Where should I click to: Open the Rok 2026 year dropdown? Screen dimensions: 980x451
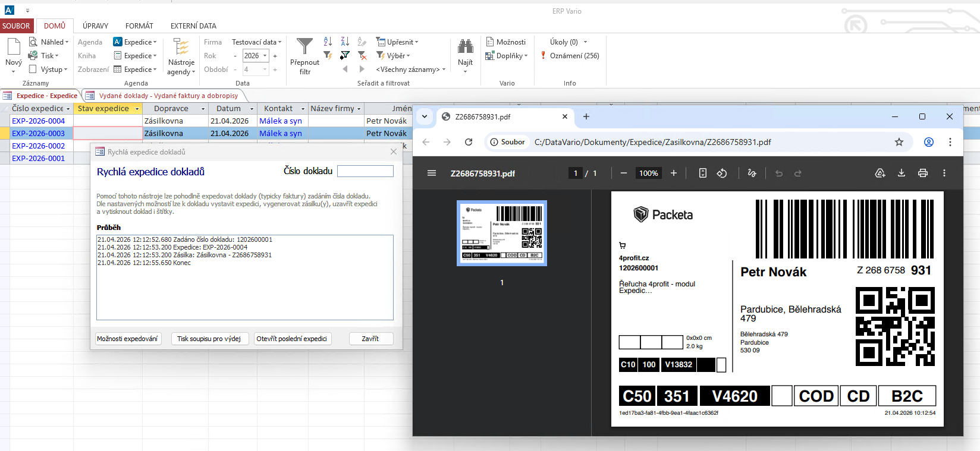(x=265, y=56)
